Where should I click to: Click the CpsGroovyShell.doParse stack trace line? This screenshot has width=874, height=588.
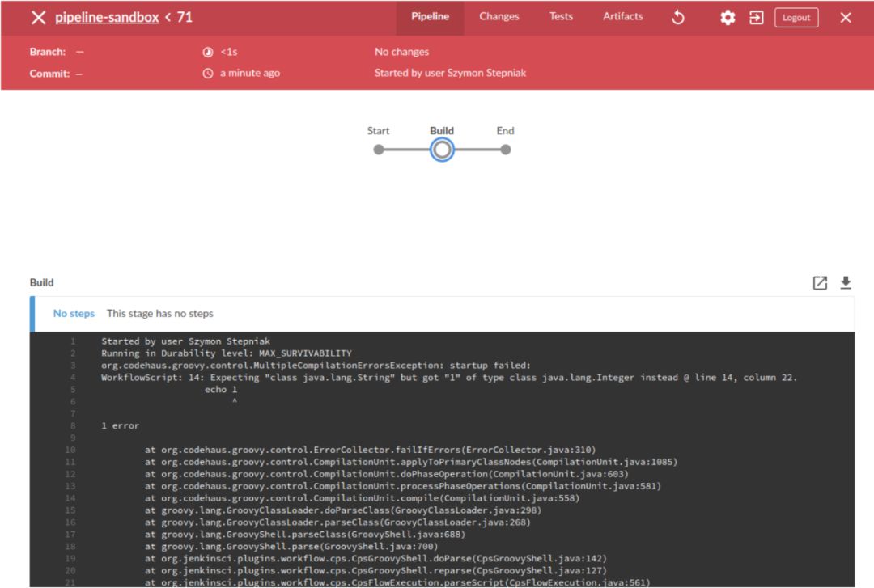[375, 558]
